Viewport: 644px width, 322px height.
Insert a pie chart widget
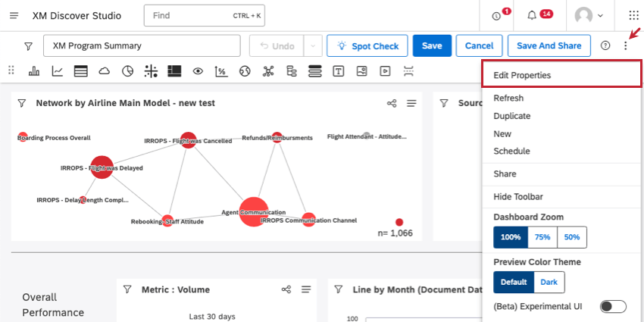click(128, 71)
